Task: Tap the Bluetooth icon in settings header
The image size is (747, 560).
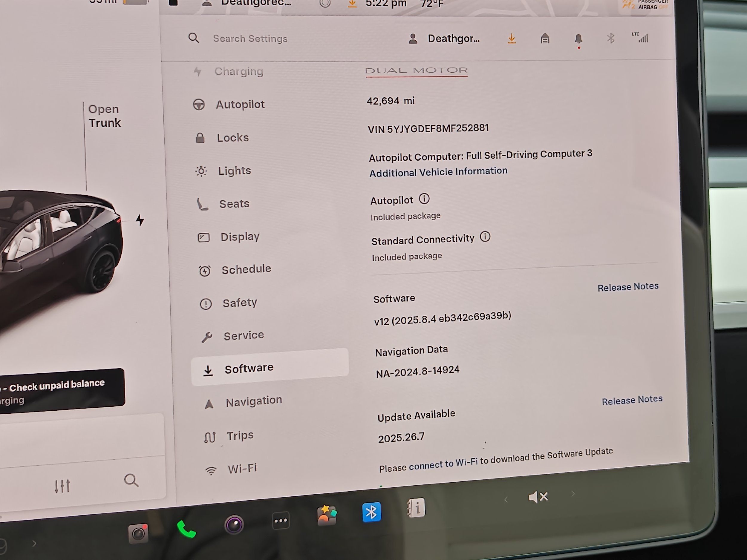Action: pyautogui.click(x=610, y=38)
